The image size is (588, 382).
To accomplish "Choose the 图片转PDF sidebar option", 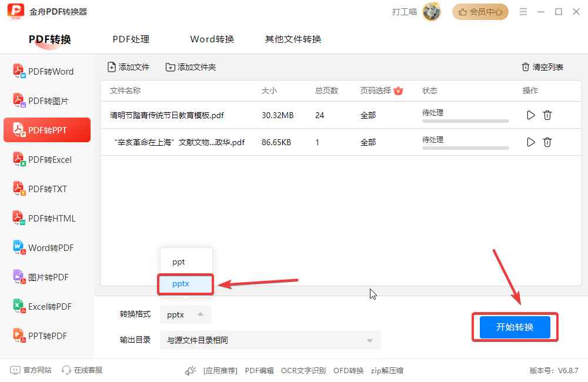I will [47, 277].
